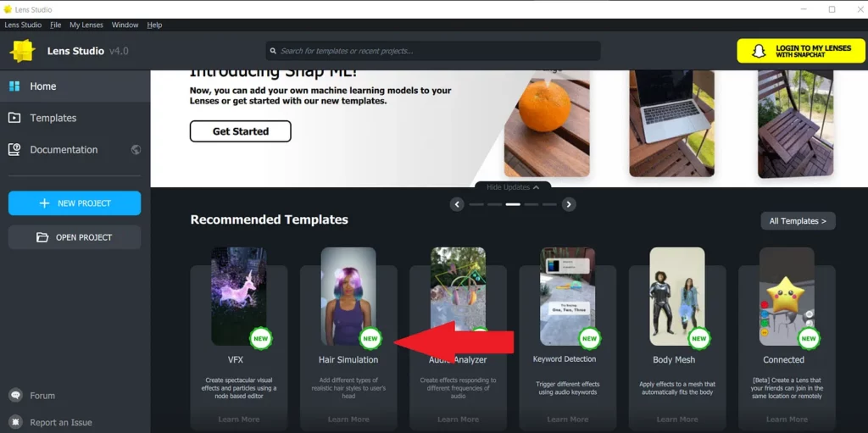This screenshot has width=868, height=433.
Task: Click the Recommended Templates heading
Action: 269,219
